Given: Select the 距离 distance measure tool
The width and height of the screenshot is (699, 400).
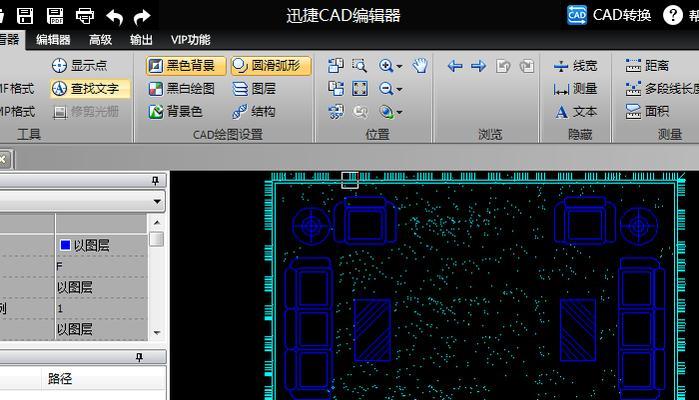Looking at the screenshot, I should coord(647,66).
